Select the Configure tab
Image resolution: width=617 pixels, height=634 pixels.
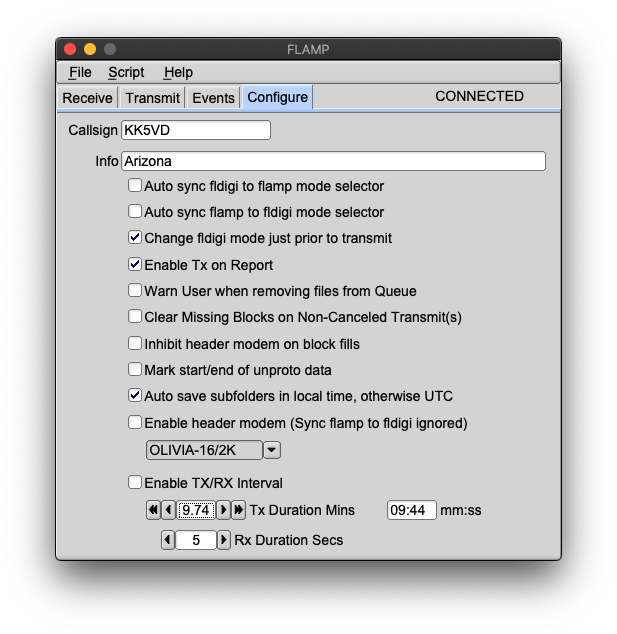[277, 97]
